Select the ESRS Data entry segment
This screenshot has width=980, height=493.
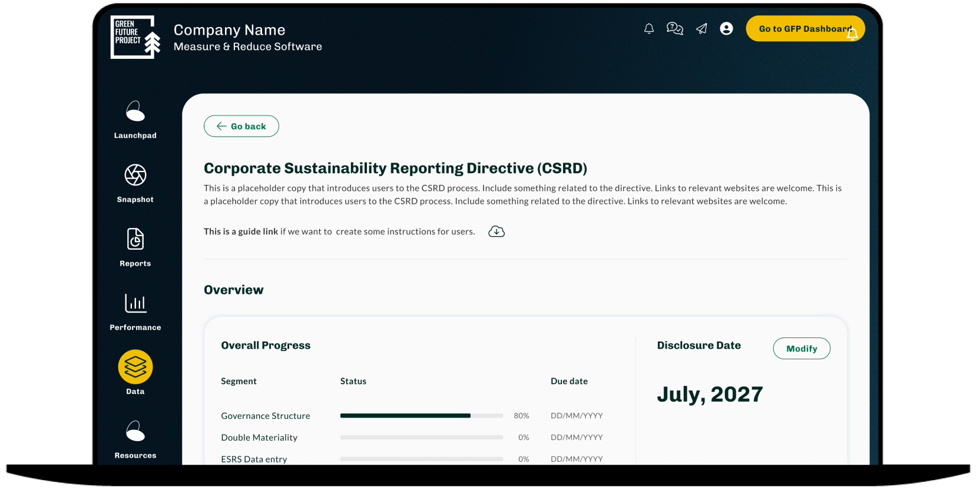[x=254, y=459]
